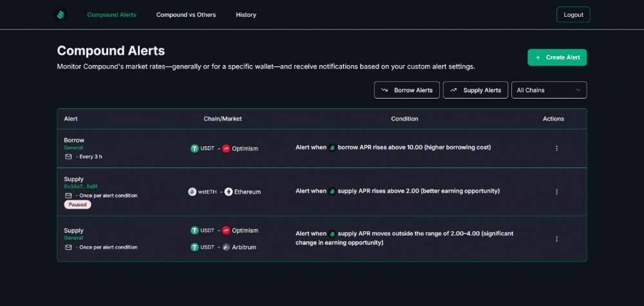Click the 'Compound Alerts' page heading
The width and height of the screenshot is (644, 306).
[111, 51]
